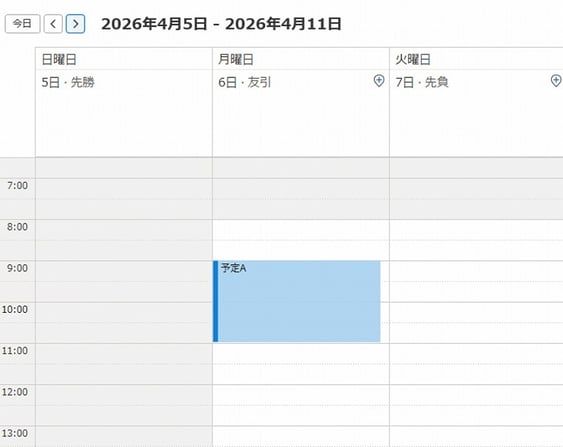Click the location plus icon on Tuesday 7日

click(x=556, y=81)
